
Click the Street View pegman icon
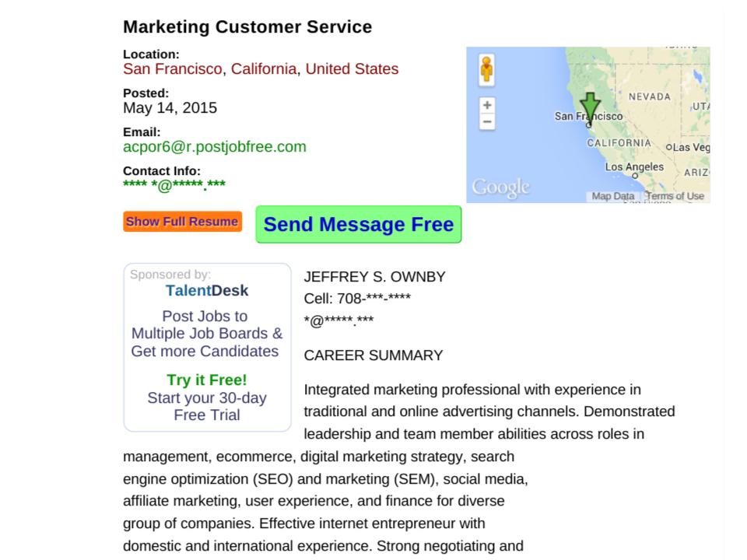click(486, 69)
